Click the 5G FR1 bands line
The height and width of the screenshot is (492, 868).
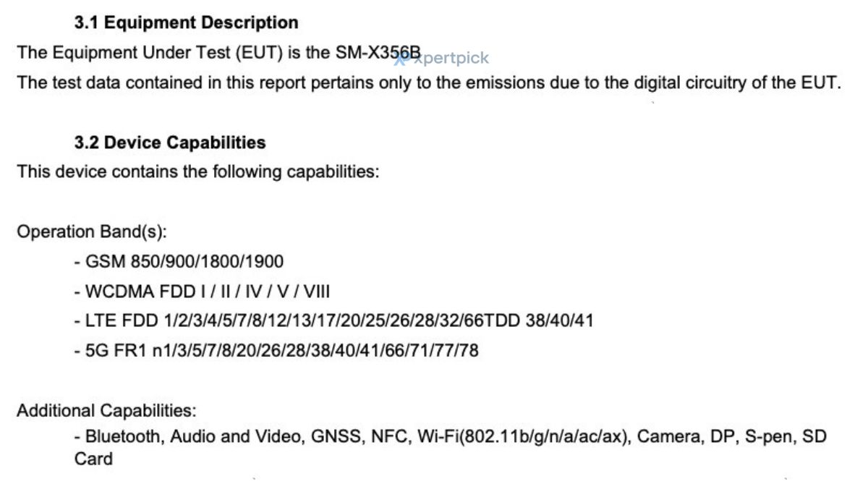pyautogui.click(x=276, y=351)
